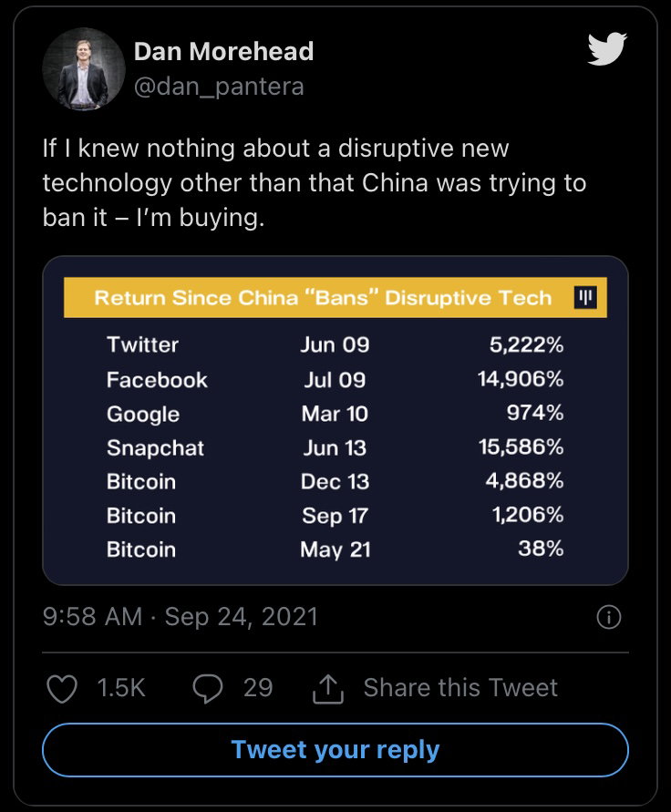
Task: Click the 9:58 AM Sep 24, 2021 timestamp
Action: point(181,617)
